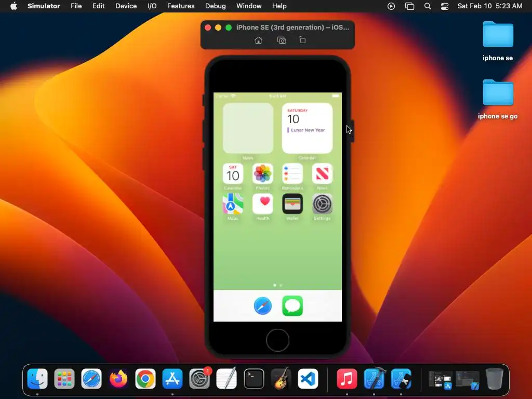Open the Trash in the Dock

point(495,379)
